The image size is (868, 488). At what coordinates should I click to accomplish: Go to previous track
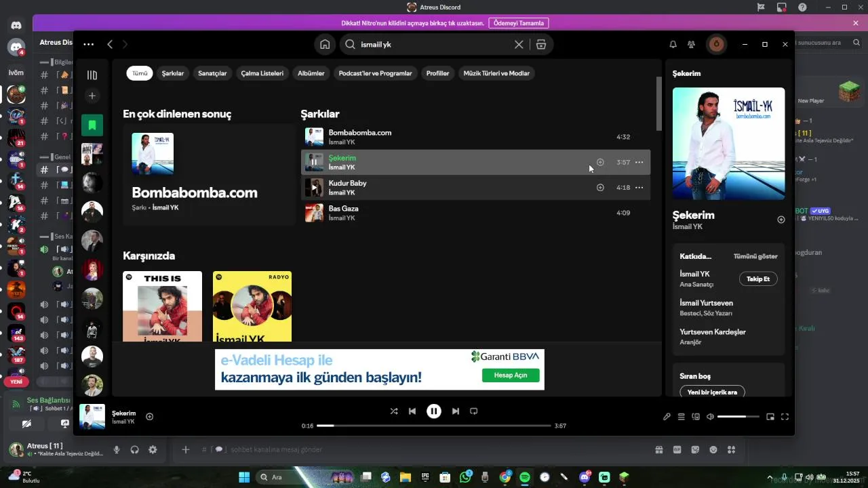412,411
